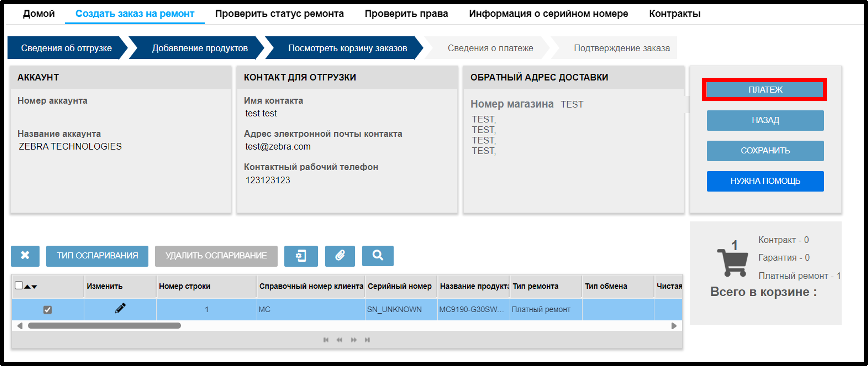Open Проверить права tab

[406, 14]
